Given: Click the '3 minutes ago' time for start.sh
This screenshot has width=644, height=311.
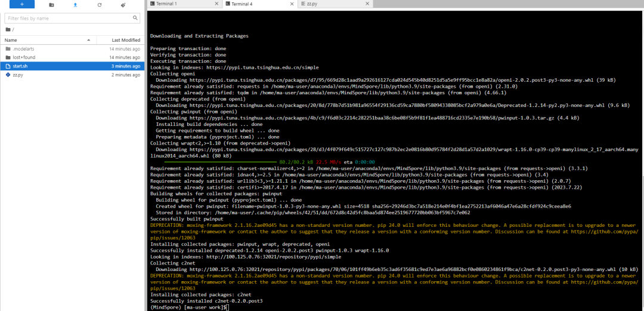Looking at the screenshot, I should point(126,66).
